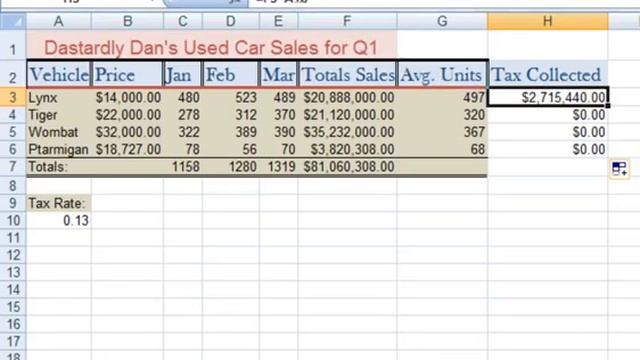Screen dimensions: 640x360
Task: Select row 10 header
Action: 13,220
